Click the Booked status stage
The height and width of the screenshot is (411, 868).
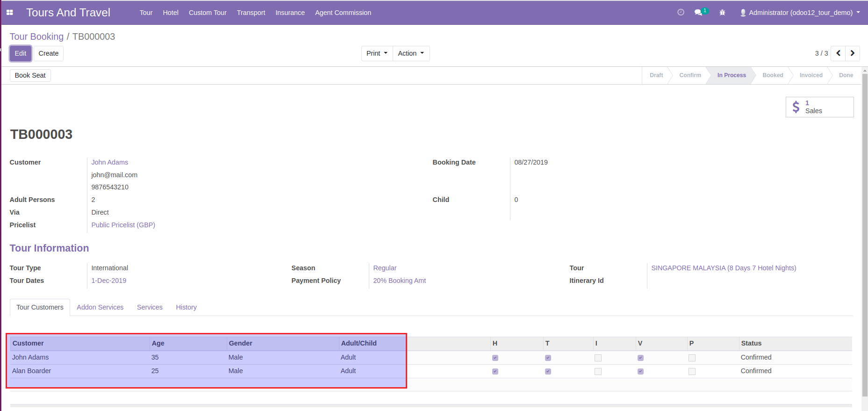[x=773, y=75]
